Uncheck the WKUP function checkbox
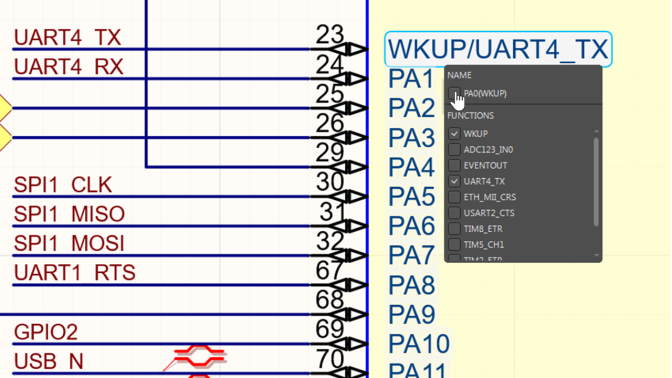 454,134
